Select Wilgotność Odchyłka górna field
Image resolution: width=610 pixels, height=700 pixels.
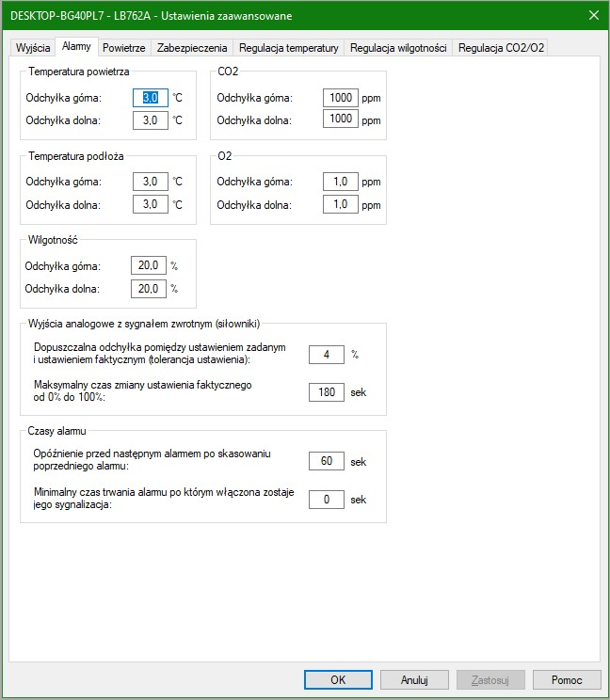pyautogui.click(x=149, y=265)
